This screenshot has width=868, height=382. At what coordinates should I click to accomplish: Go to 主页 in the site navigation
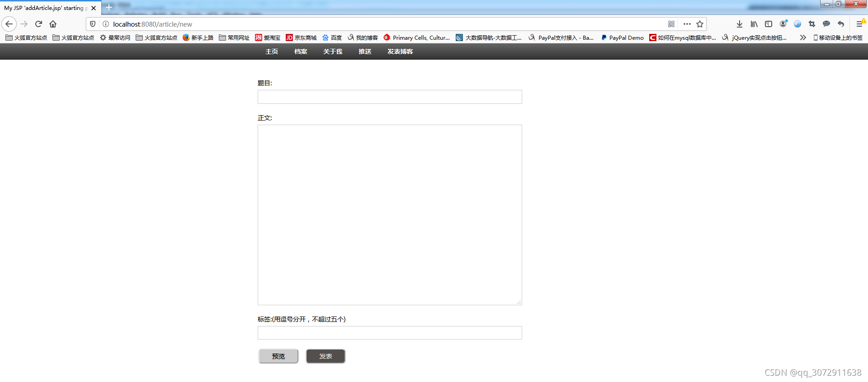(272, 51)
